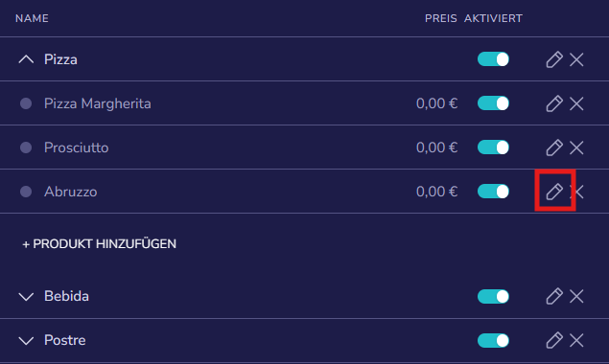
Task: Disable the Pizza category toggle
Action: pyautogui.click(x=493, y=59)
